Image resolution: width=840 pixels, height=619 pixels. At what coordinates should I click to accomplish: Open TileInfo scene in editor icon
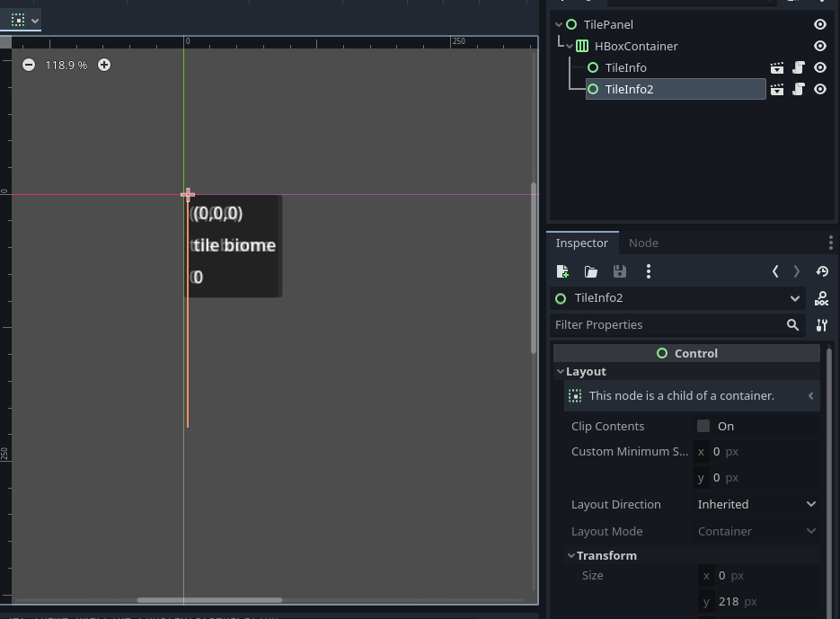[x=777, y=67]
